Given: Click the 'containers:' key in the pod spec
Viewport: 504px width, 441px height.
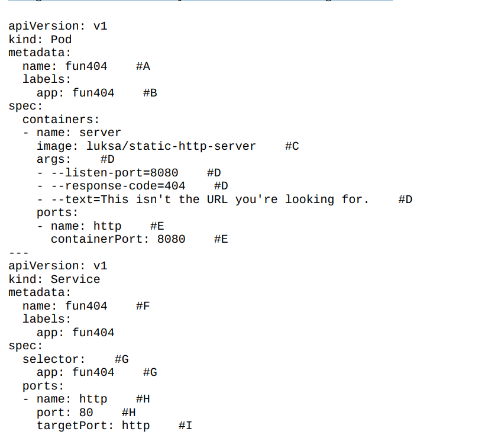Looking at the screenshot, I should tap(61, 120).
